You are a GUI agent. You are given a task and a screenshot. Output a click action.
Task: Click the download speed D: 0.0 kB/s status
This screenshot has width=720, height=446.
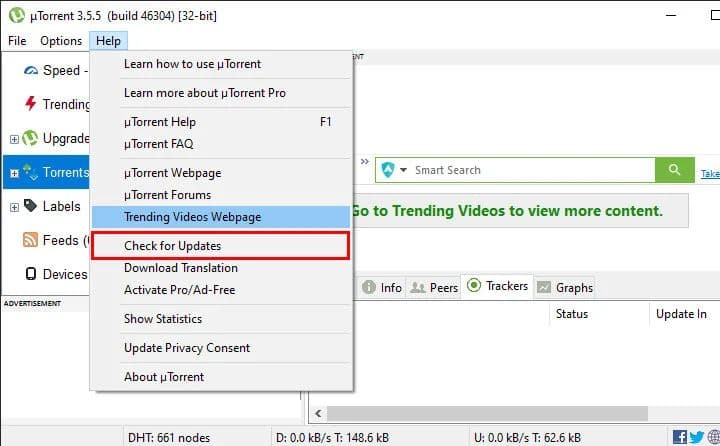click(x=332, y=438)
